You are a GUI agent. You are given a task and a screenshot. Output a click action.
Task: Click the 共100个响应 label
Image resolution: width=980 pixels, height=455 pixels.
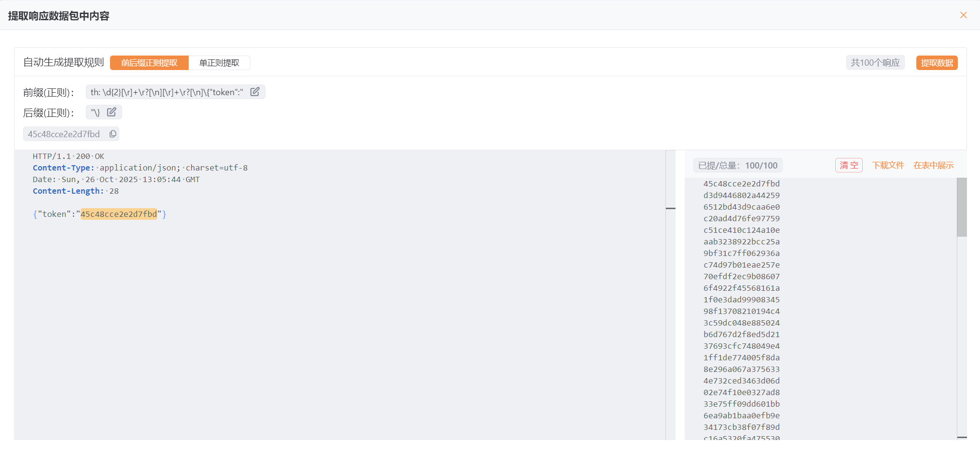coord(875,63)
